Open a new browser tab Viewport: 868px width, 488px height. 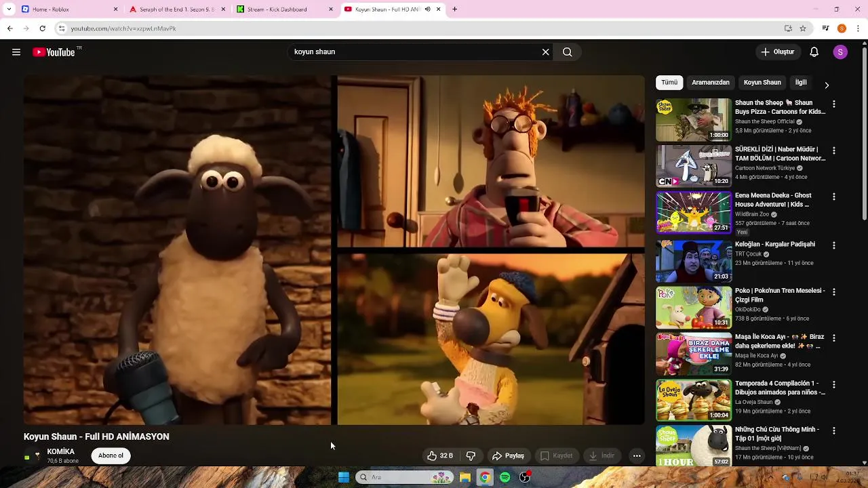(454, 9)
